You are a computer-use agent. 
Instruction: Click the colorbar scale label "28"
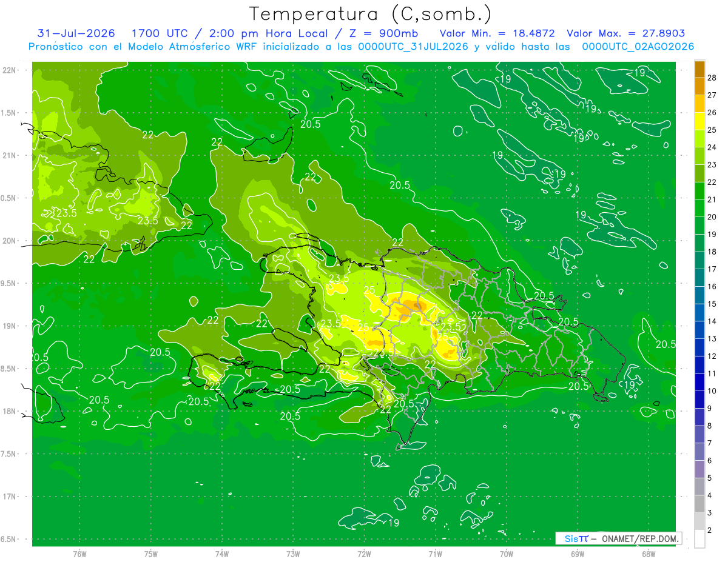[712, 77]
